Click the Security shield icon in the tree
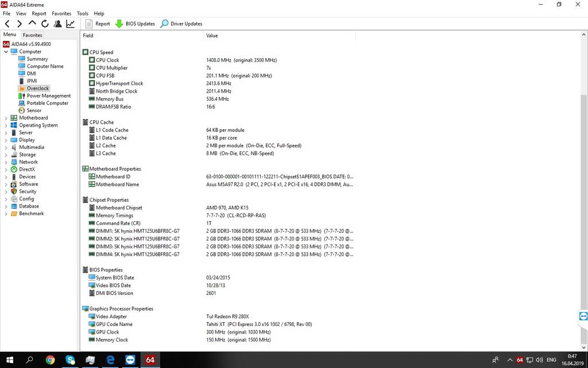The image size is (588, 368). tap(14, 191)
